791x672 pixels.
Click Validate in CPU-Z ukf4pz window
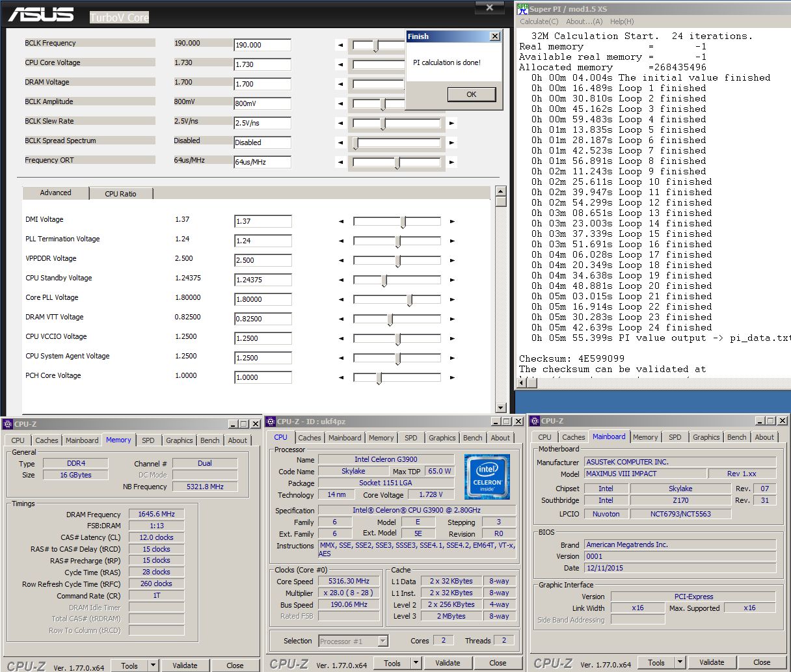pos(448,663)
